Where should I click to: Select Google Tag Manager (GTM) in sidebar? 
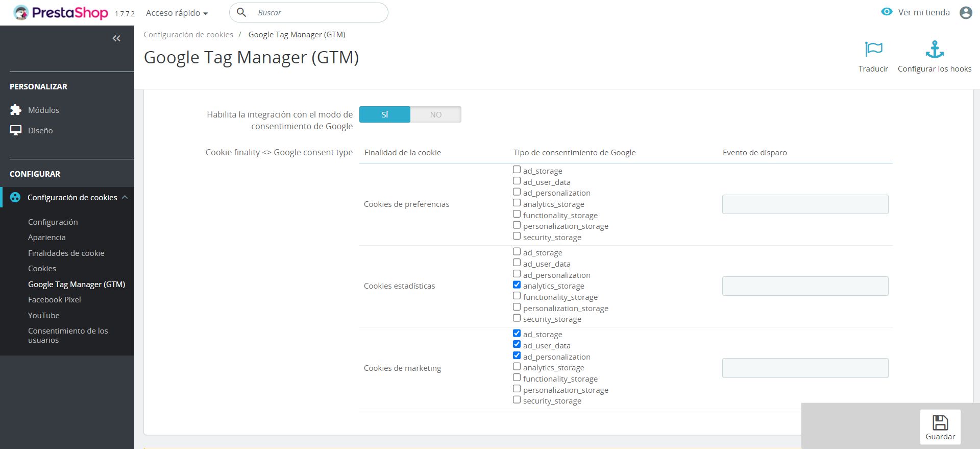tap(77, 284)
